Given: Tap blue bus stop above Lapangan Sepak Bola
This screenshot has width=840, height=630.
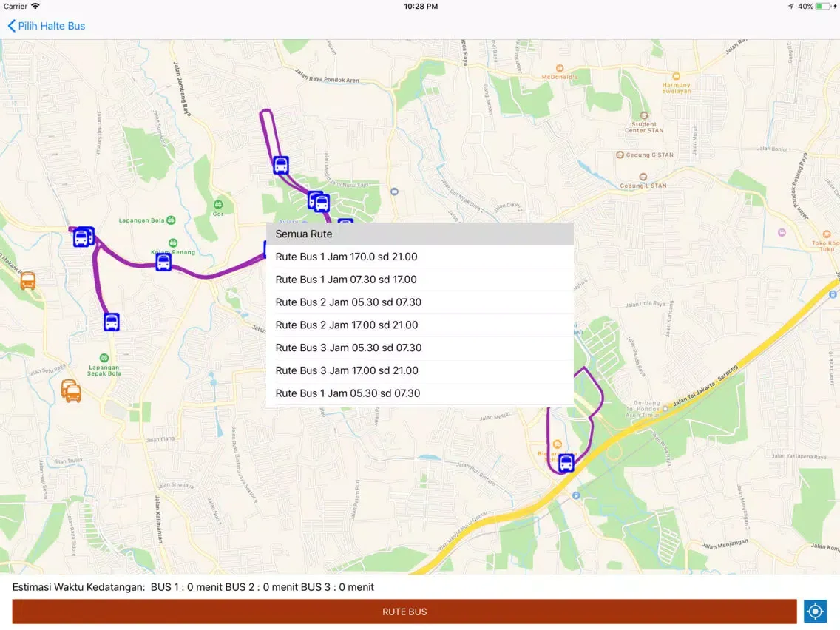Looking at the screenshot, I should pos(112,322).
